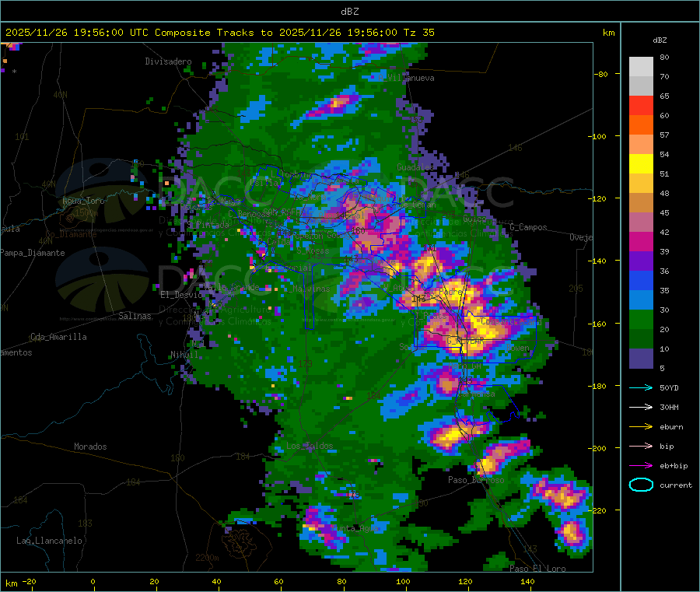Pick the magenta 42 dBZ color swatch
Viewport: 700px width, 592px height.
point(641,241)
